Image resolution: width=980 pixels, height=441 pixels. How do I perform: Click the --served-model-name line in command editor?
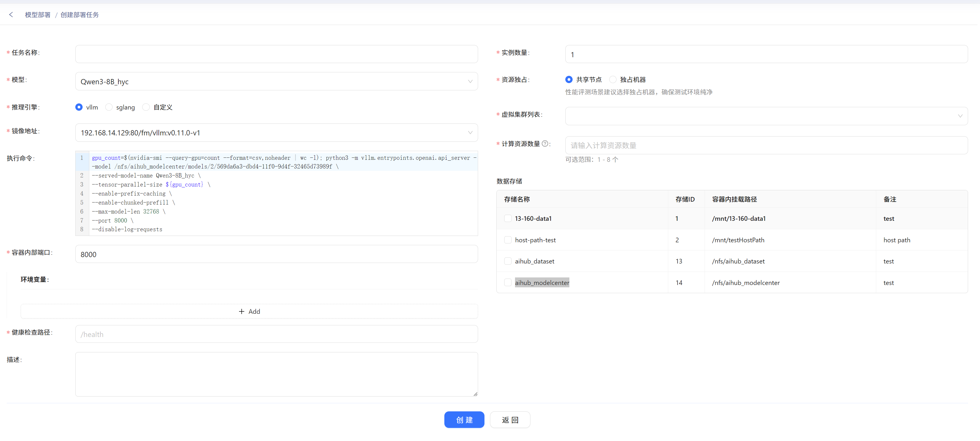tap(146, 176)
